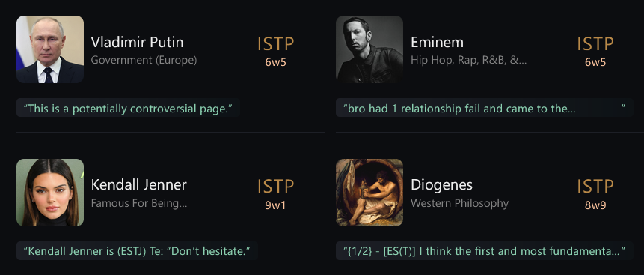Open Eminem's profile photo
This screenshot has width=644, height=275.
tap(369, 49)
